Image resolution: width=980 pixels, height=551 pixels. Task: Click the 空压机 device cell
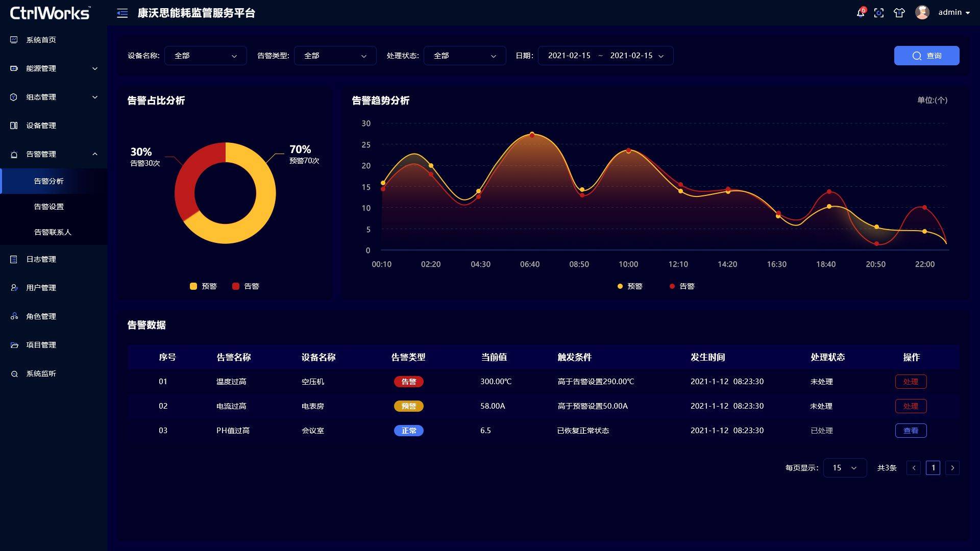click(x=312, y=382)
